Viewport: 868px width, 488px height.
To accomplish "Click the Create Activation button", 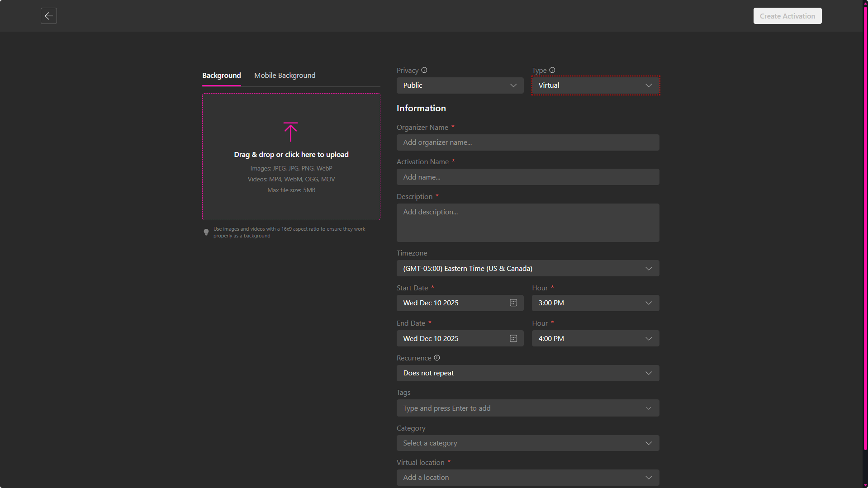I will (x=787, y=16).
